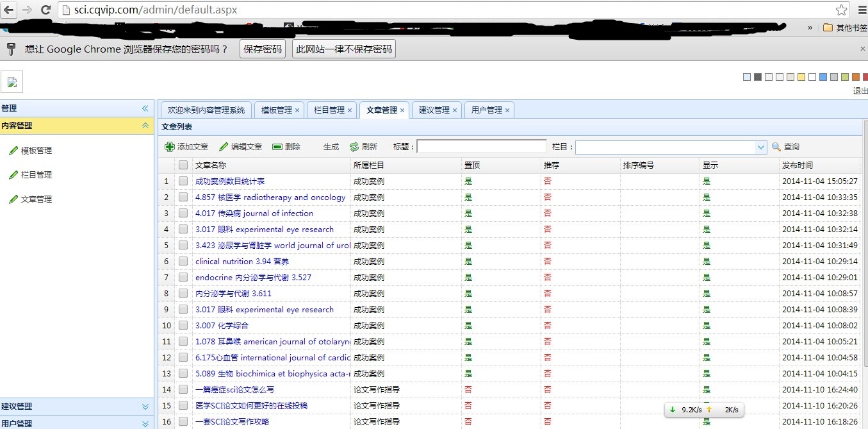
Task: Open 模板管理 in the sidebar tree
Action: pos(37,151)
